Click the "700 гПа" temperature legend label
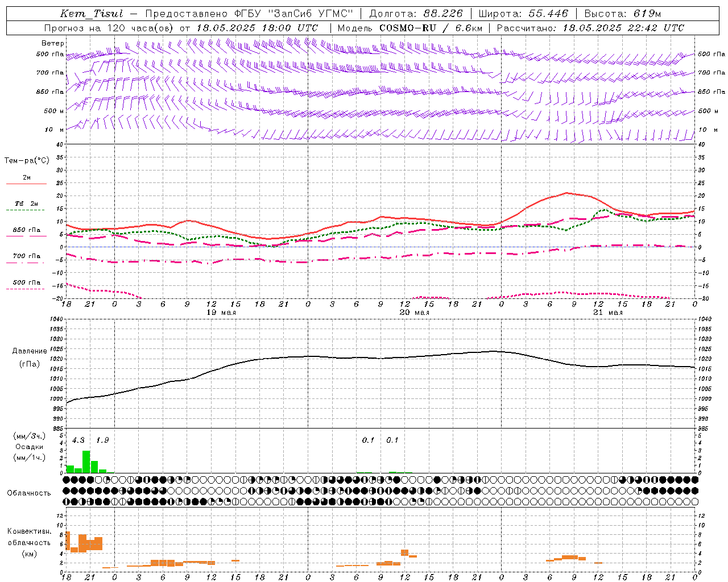Image resolution: width=728 pixels, height=582 pixels. tap(27, 256)
